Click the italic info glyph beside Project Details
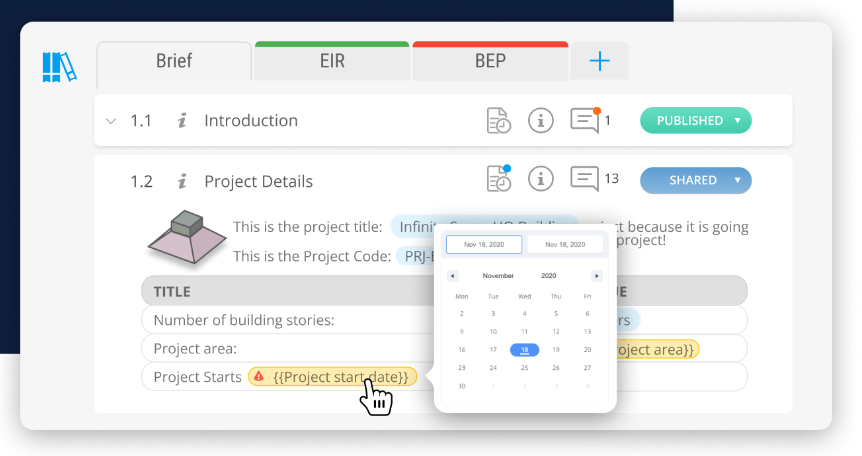862x456 pixels. 182,181
